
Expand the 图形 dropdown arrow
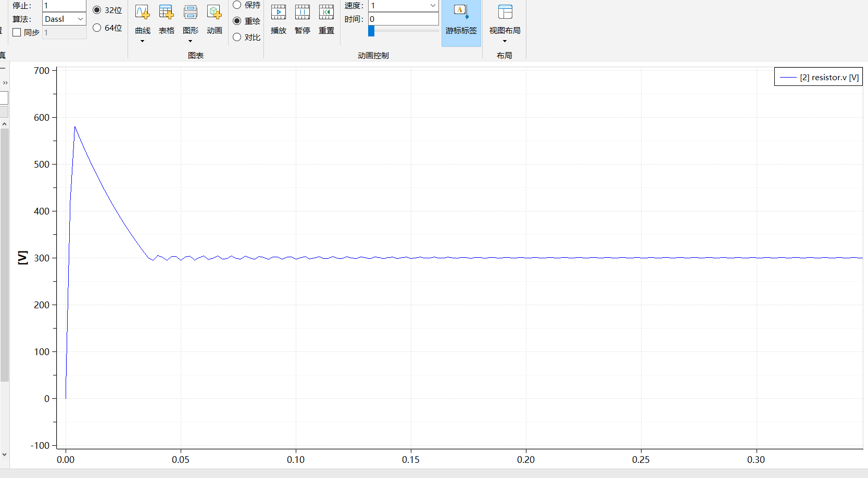pyautogui.click(x=191, y=41)
